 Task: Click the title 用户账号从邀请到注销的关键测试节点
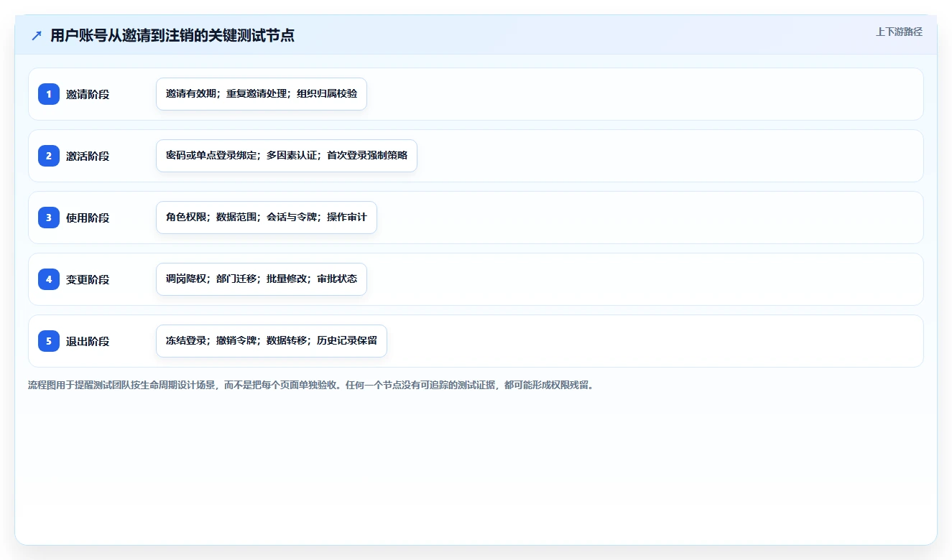click(172, 36)
